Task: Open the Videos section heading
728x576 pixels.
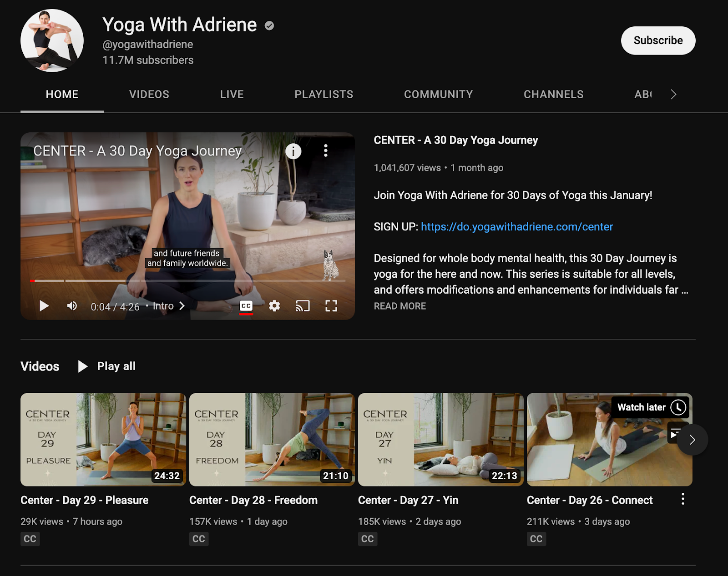Action: [x=40, y=366]
